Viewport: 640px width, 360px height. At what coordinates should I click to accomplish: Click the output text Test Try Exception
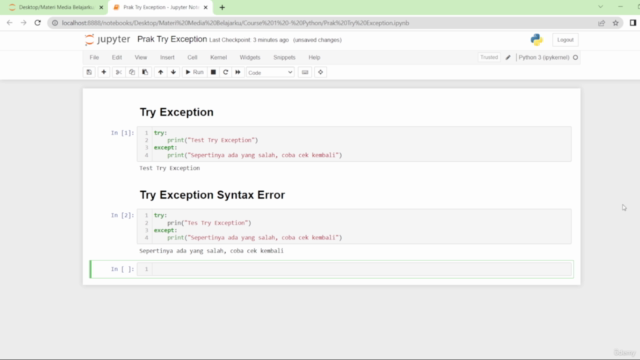pyautogui.click(x=170, y=168)
